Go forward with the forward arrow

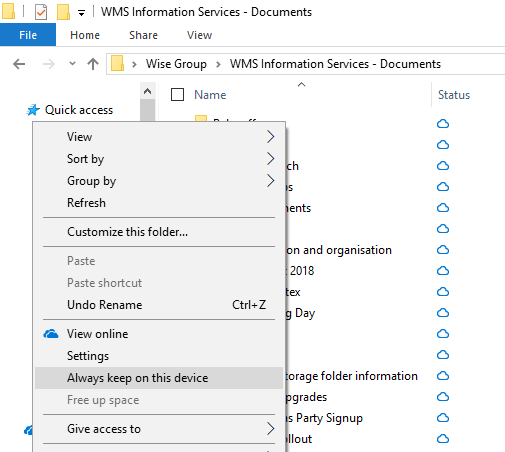49,64
